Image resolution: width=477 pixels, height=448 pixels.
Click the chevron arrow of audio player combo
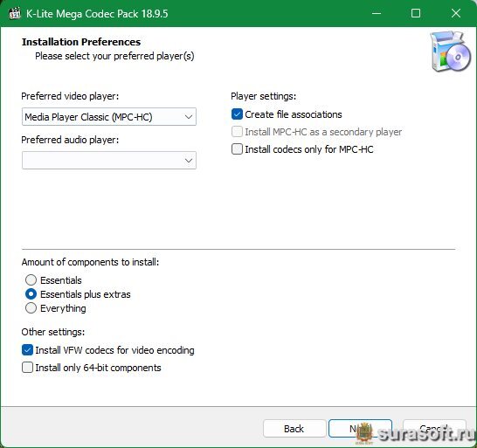(x=189, y=161)
